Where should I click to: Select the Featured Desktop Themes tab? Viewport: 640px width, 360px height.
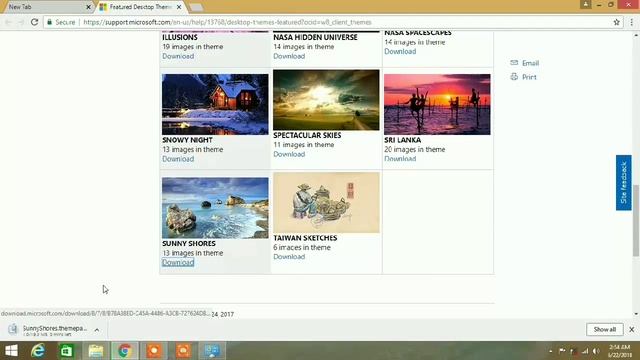pos(140,7)
